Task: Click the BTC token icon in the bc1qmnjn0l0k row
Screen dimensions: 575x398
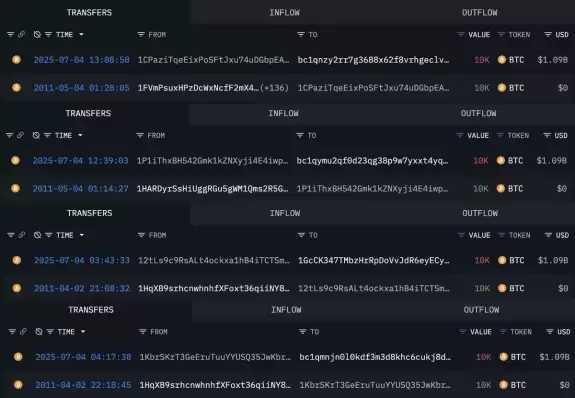Action: click(x=503, y=357)
